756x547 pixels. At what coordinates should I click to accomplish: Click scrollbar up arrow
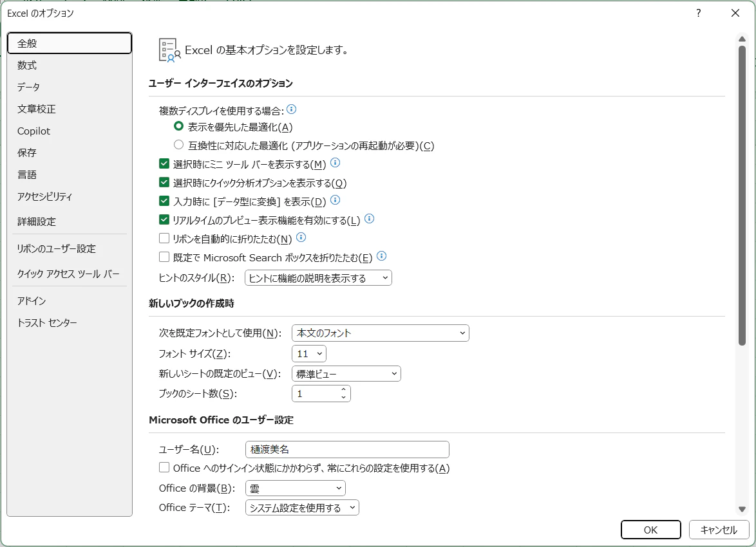click(742, 39)
